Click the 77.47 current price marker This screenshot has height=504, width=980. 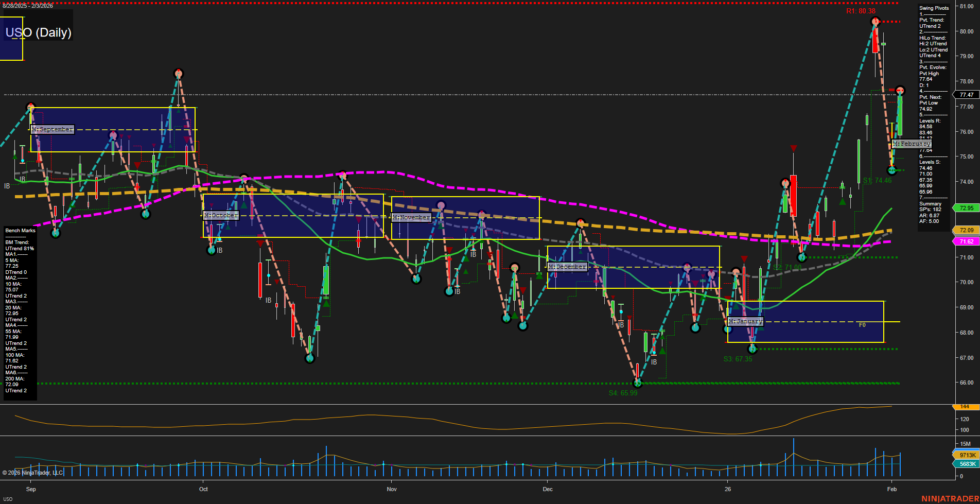tap(966, 95)
